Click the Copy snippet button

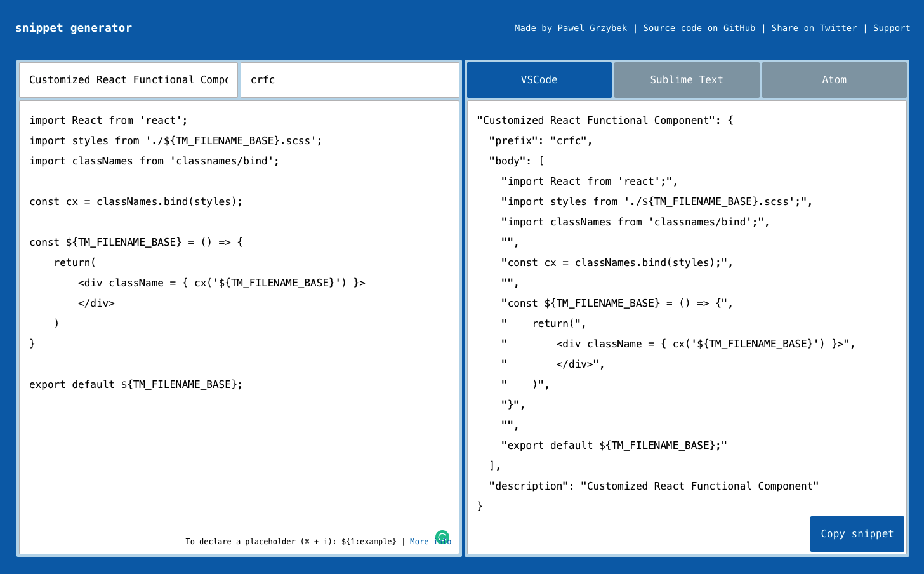(x=857, y=534)
